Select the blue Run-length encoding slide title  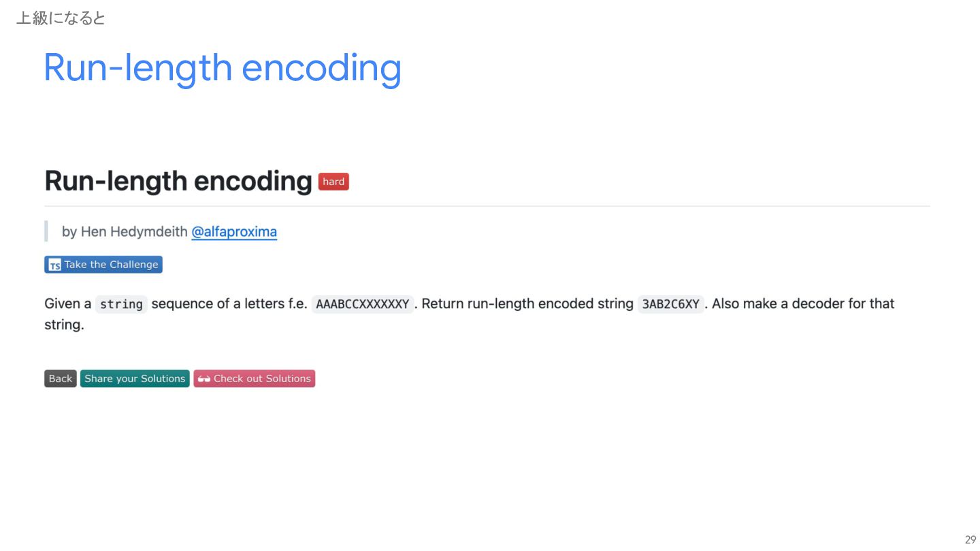[x=223, y=68]
